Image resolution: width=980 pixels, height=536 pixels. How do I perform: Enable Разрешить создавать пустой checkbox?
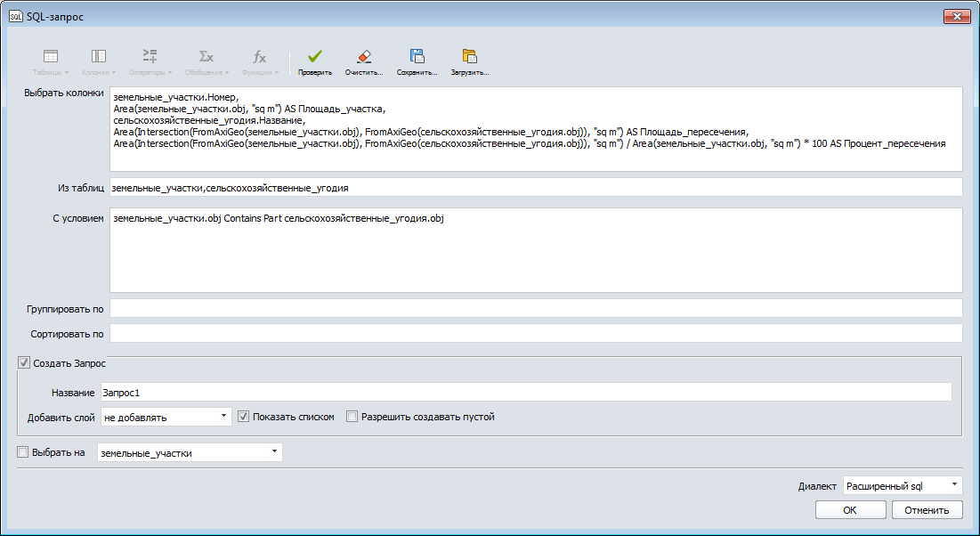pyautogui.click(x=352, y=416)
